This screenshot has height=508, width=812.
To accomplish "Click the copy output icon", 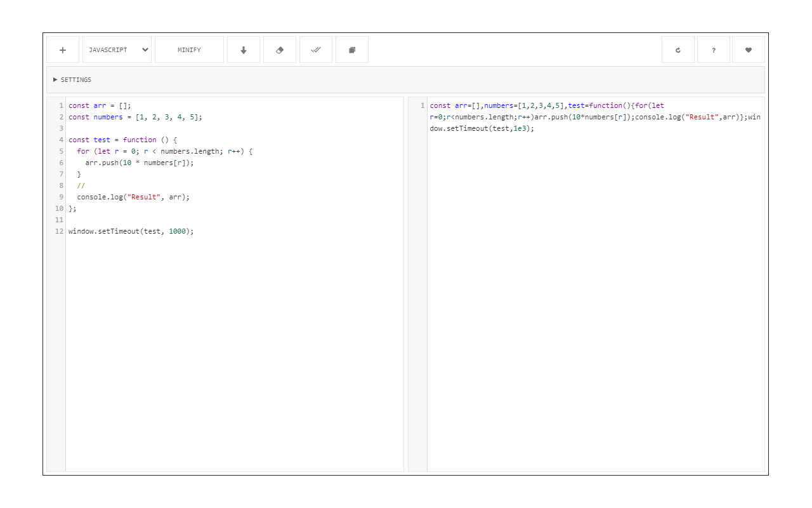I will pos(352,50).
